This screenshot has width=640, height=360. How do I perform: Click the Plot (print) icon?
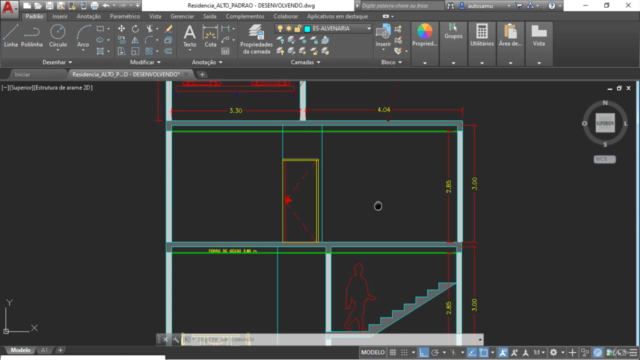94,6
